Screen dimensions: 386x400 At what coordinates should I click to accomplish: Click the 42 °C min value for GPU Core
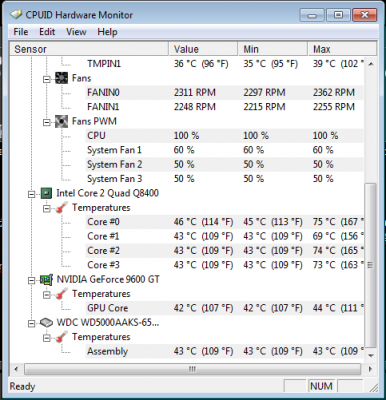273,308
